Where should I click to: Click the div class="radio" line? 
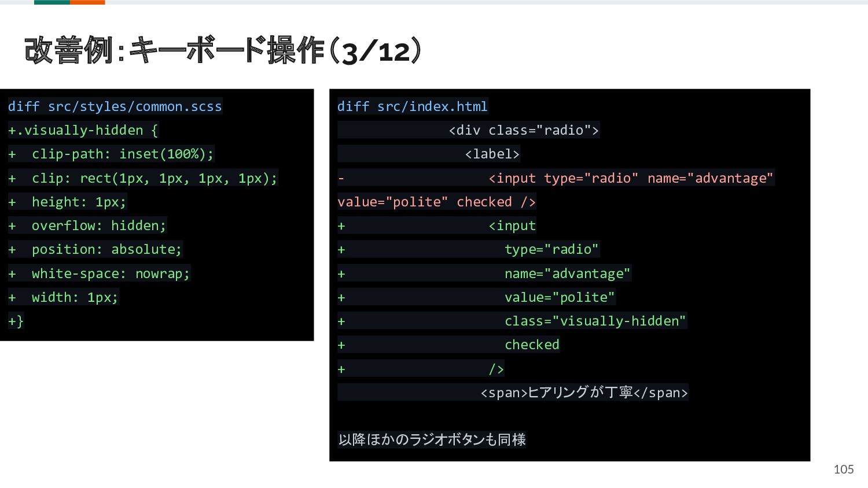(524, 130)
